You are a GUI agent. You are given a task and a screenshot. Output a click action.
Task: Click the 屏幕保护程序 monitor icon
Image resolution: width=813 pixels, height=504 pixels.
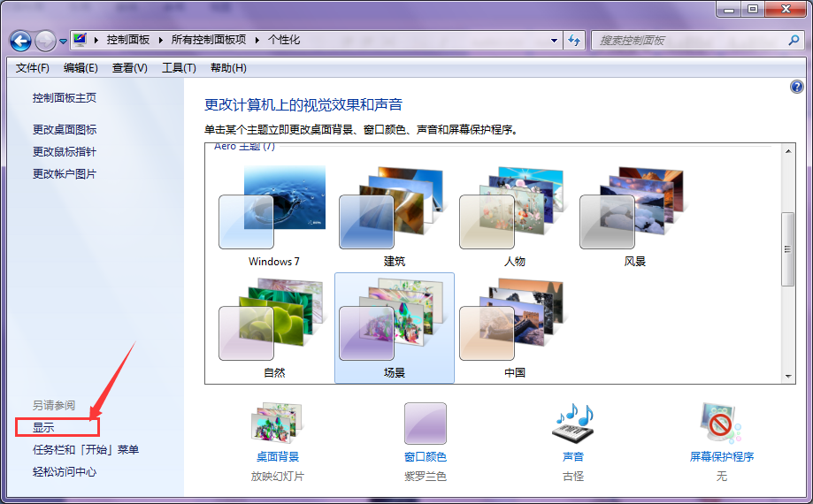coord(721,424)
